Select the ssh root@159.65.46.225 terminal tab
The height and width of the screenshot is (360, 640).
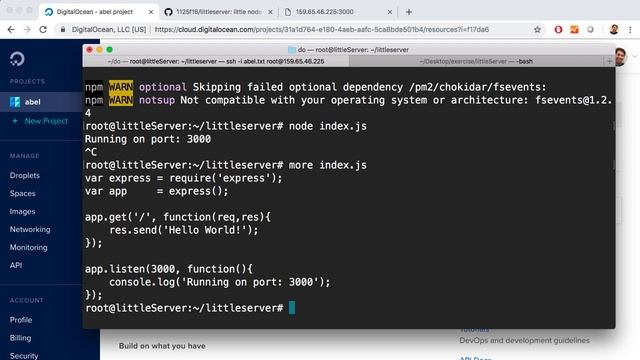point(216,61)
